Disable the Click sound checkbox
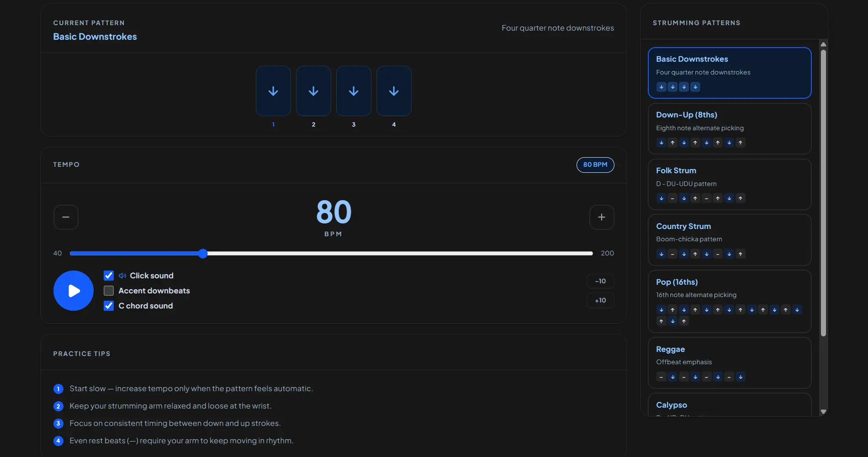 click(x=109, y=276)
